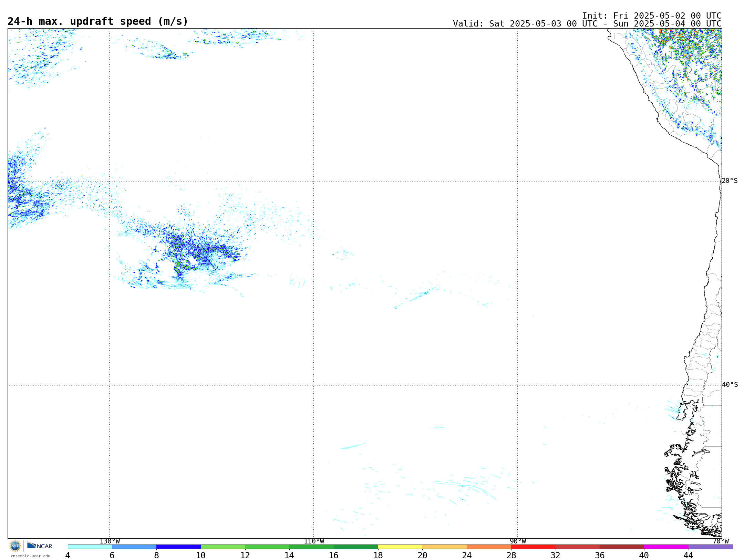
Task: Click the colorbar tick label 4
Action: (x=68, y=556)
